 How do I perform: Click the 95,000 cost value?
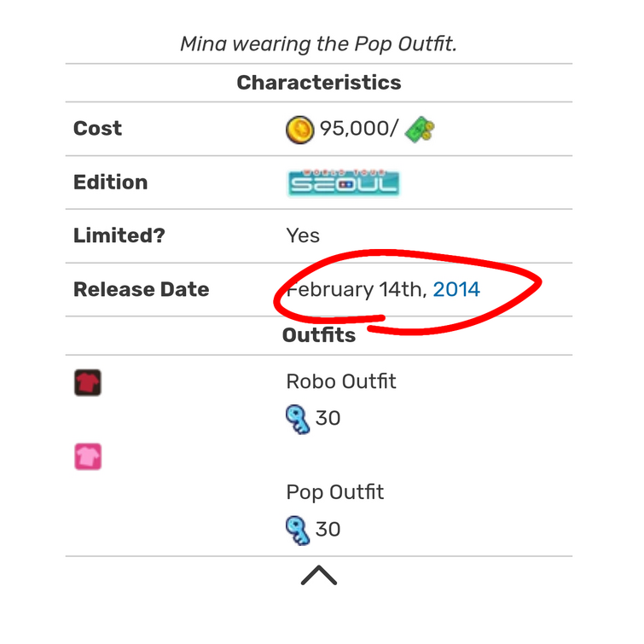(x=358, y=128)
